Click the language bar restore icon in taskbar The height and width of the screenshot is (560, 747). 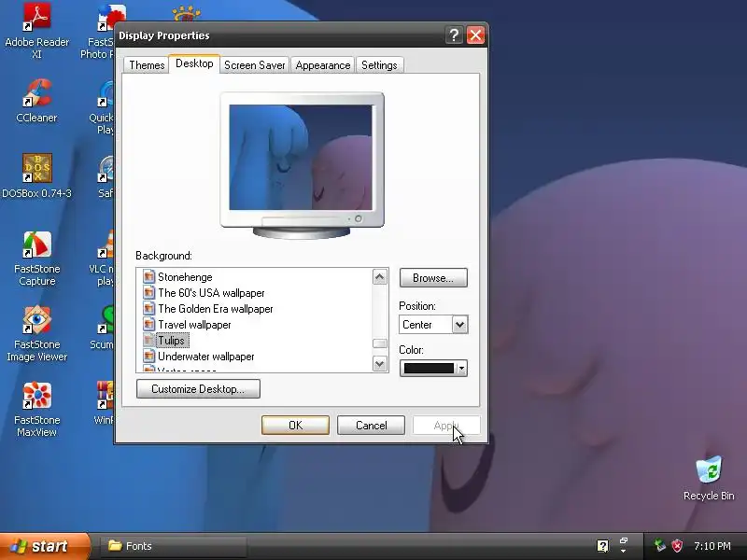point(623,541)
